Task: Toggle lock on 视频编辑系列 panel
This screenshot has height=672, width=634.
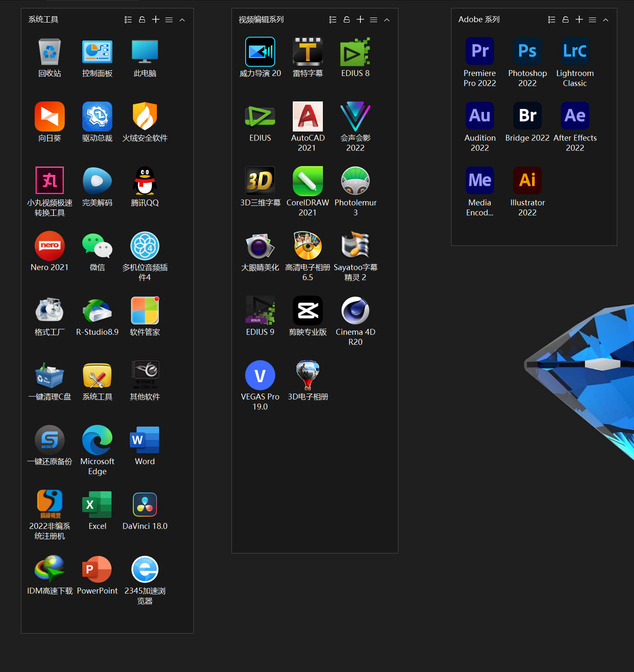Action: (347, 20)
